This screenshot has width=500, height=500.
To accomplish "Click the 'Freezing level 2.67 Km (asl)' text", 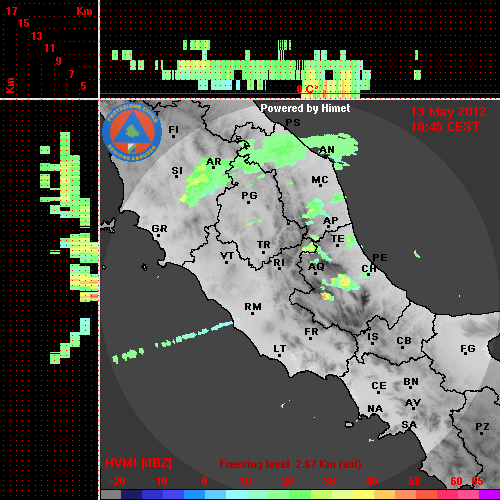I will [290, 464].
